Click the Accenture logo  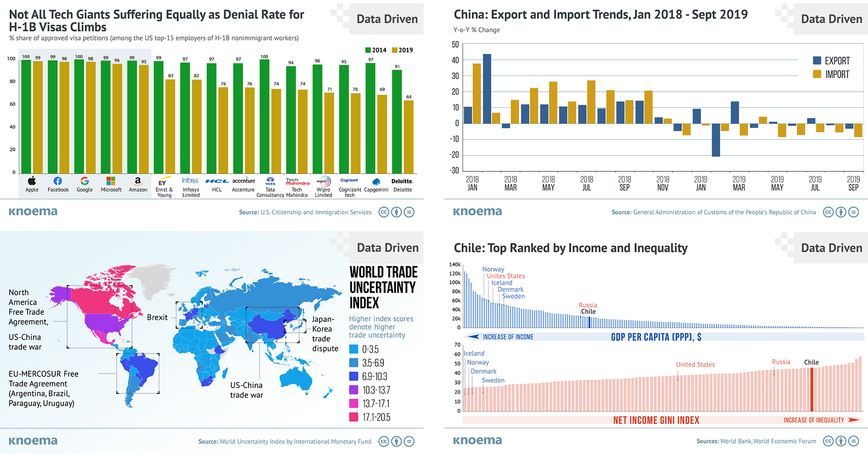(244, 181)
